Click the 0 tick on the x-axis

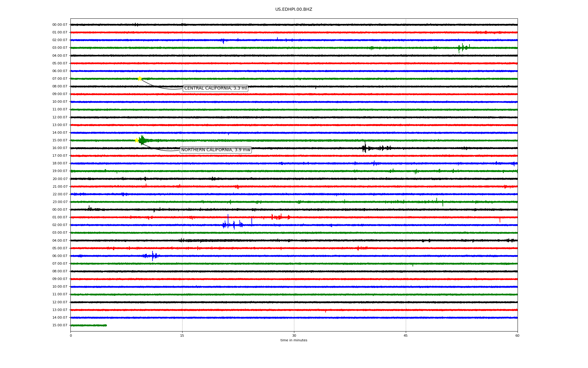click(x=71, y=335)
